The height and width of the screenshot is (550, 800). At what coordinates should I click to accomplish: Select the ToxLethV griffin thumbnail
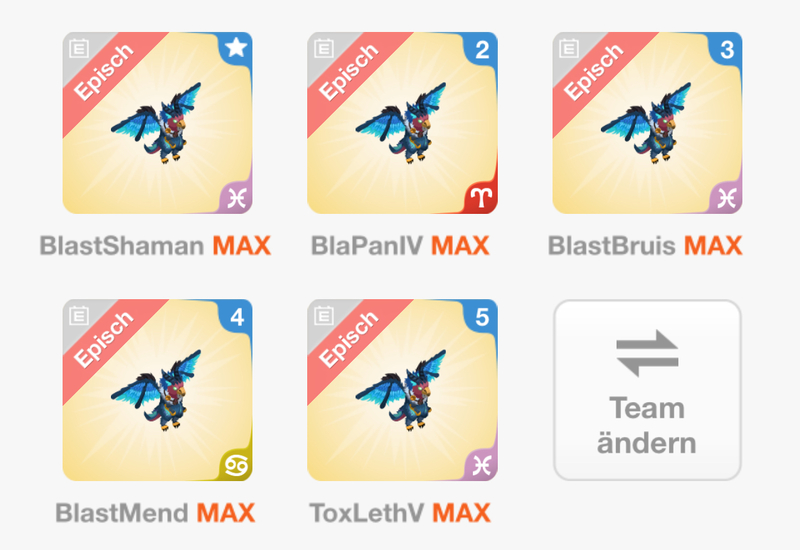click(402, 390)
